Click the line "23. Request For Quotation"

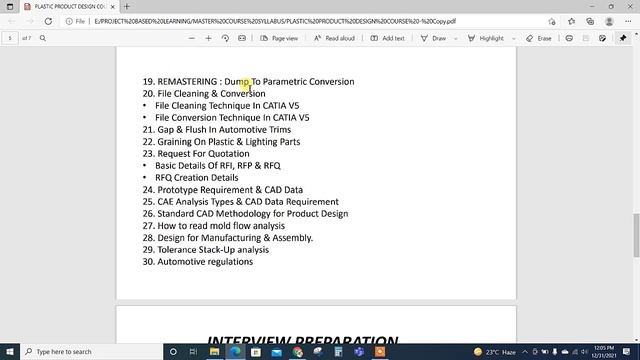pos(196,154)
